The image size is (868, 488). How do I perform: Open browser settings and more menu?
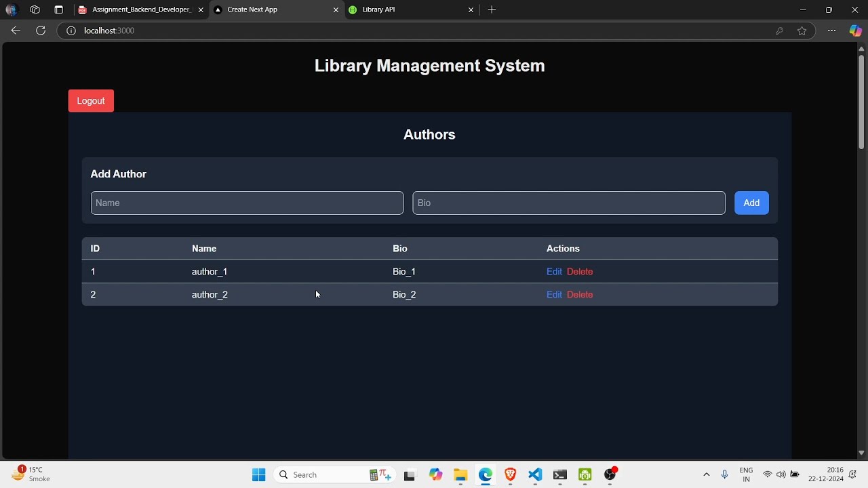tap(832, 30)
